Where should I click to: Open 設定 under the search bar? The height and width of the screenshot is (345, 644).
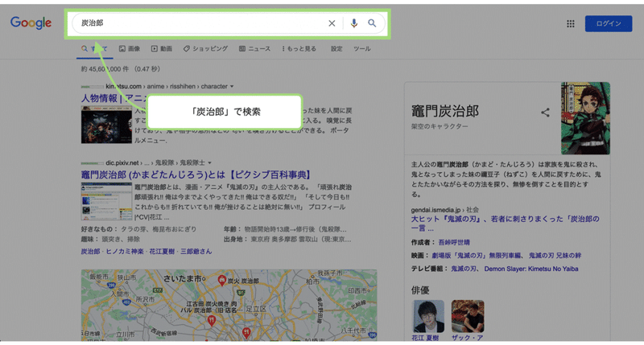[336, 49]
